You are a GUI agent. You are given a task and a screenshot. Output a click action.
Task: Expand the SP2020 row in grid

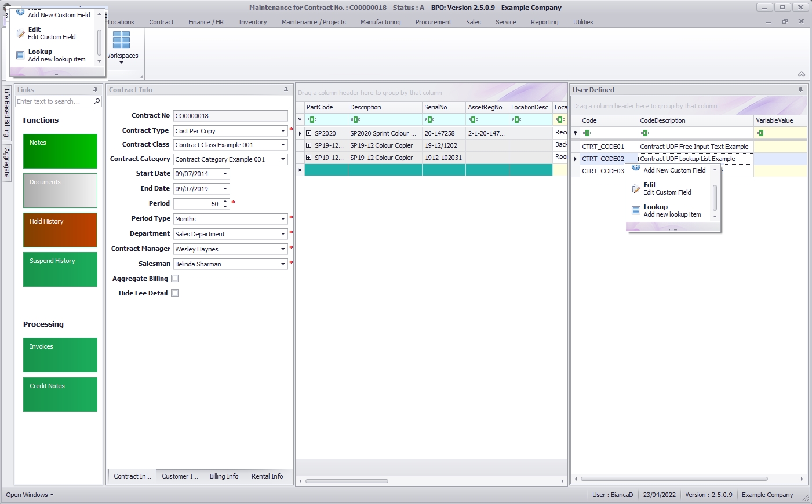[309, 133]
